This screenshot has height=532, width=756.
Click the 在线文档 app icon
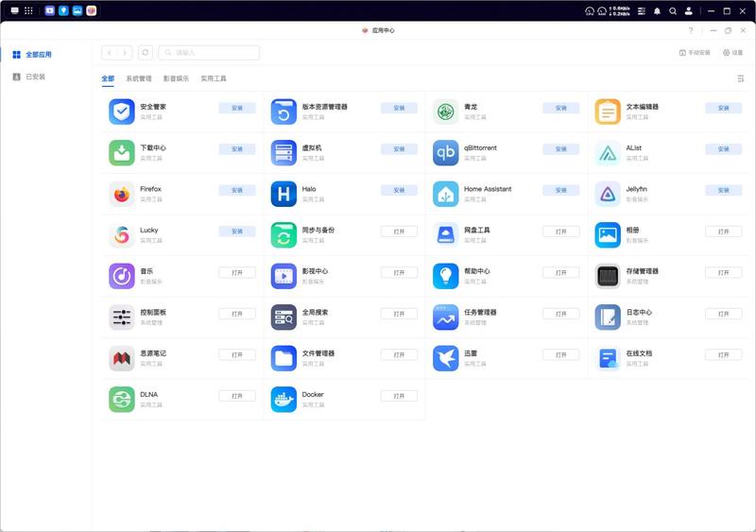click(608, 358)
